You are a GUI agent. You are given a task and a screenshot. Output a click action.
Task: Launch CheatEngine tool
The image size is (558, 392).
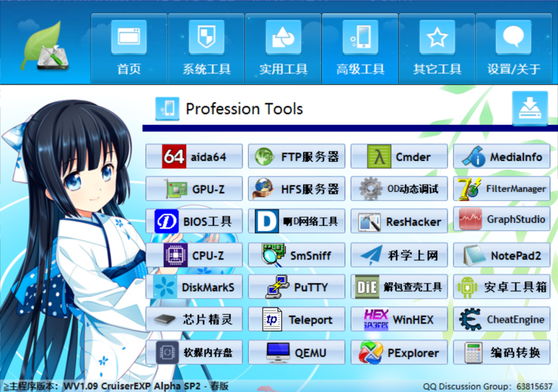501,319
